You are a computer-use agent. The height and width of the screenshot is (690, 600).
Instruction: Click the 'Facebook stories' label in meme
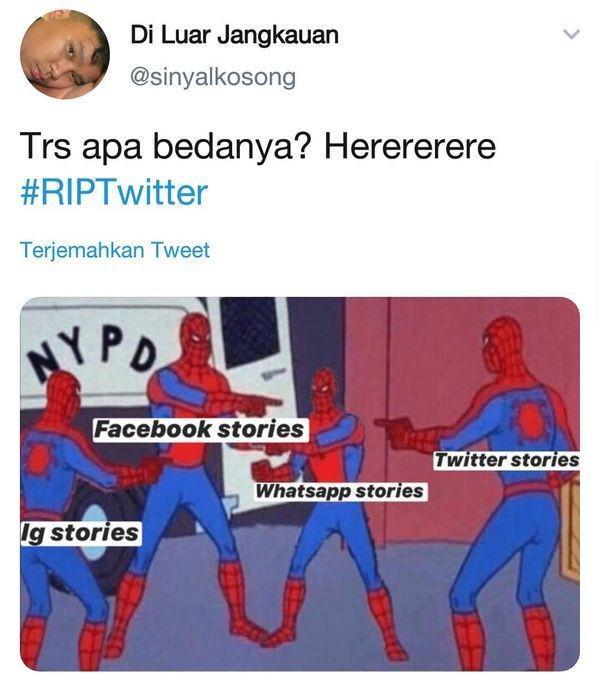point(200,429)
